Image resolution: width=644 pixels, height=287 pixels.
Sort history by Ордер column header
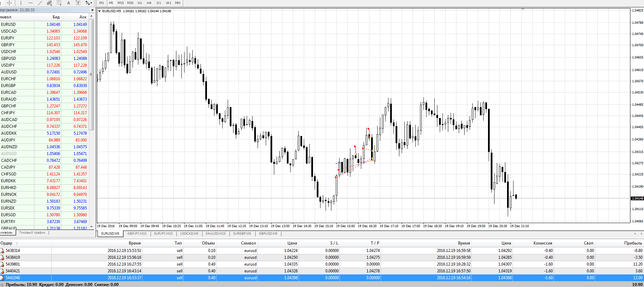25,243
